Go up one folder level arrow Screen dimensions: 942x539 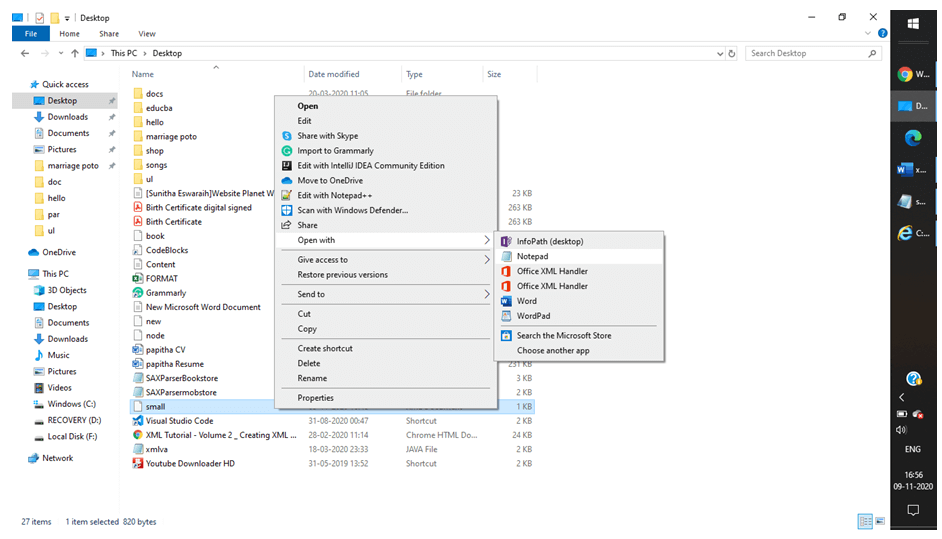75,53
